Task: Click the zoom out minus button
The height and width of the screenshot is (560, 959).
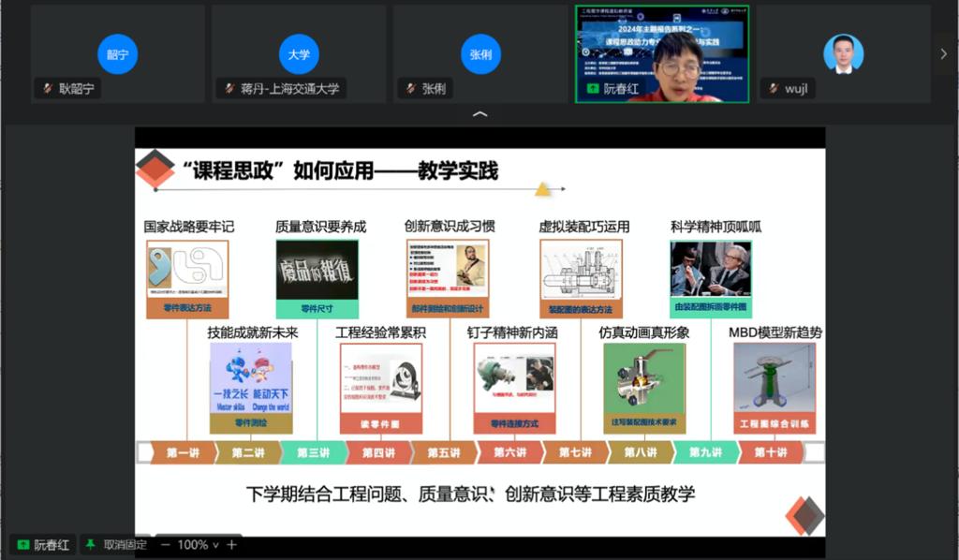Action: [166, 545]
